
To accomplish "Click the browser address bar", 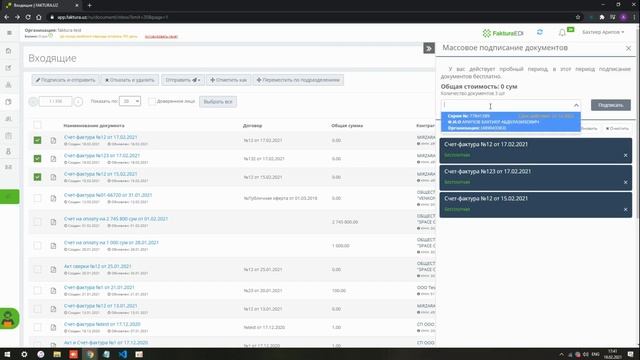I will [310, 17].
